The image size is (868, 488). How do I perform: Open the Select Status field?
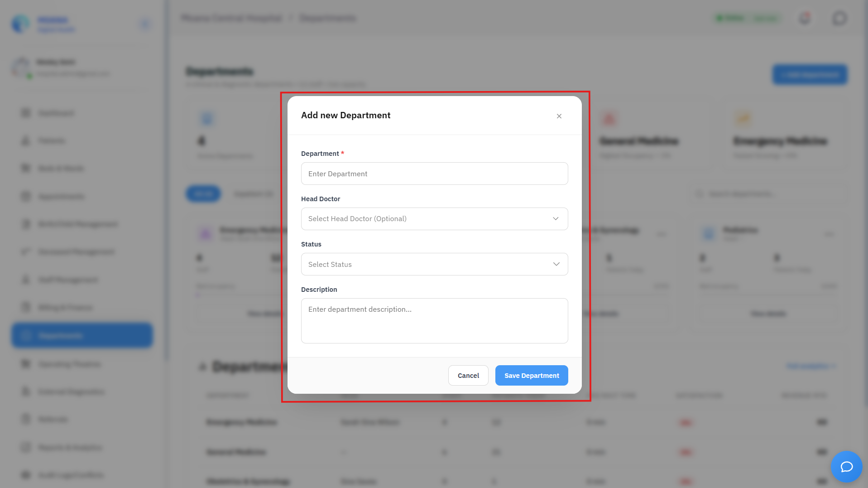pos(434,264)
